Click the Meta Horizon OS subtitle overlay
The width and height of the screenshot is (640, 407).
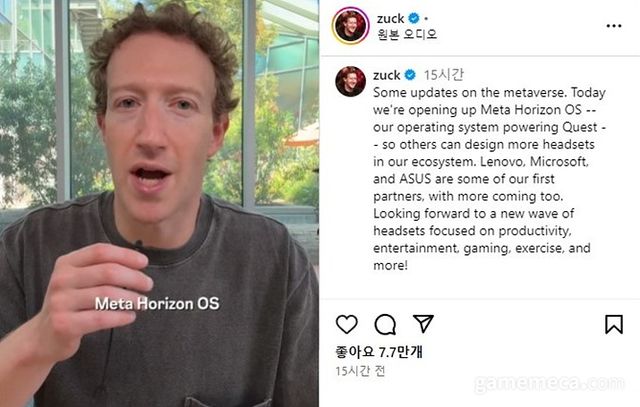point(157,303)
